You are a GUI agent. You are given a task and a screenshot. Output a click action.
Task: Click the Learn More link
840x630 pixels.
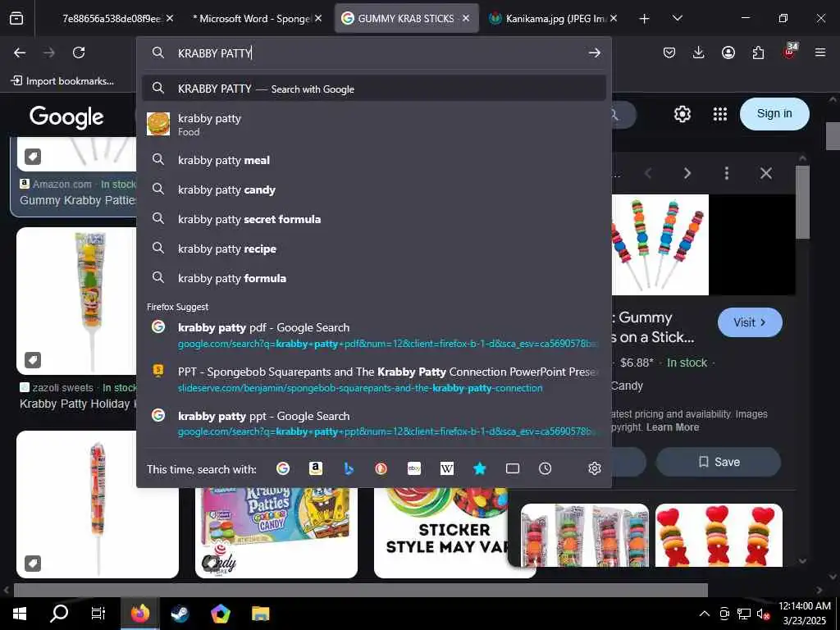click(673, 427)
